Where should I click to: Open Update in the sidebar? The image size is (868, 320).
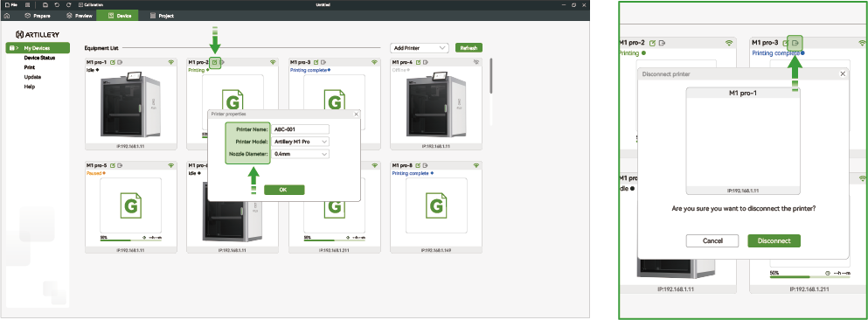point(32,77)
